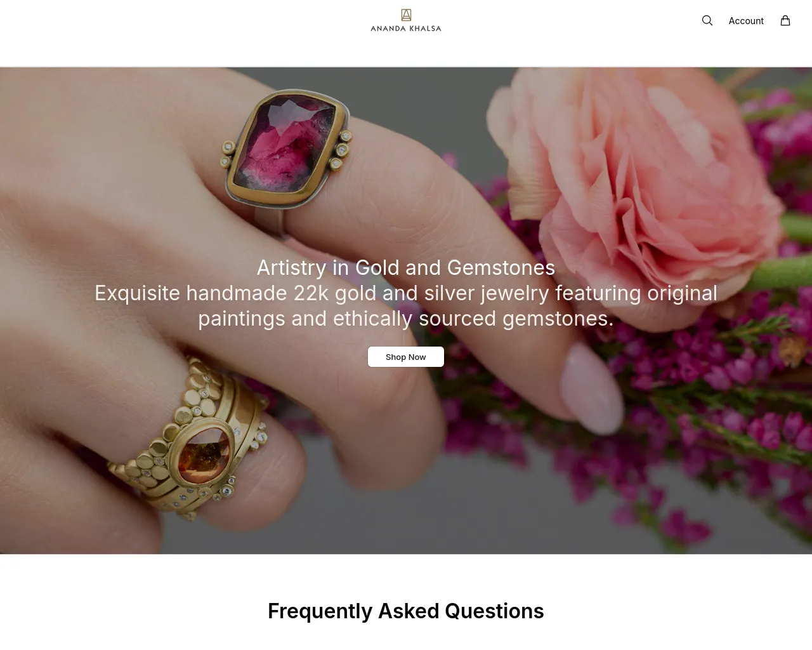Open the search magnifier icon
The height and width of the screenshot is (650, 812).
click(x=707, y=20)
